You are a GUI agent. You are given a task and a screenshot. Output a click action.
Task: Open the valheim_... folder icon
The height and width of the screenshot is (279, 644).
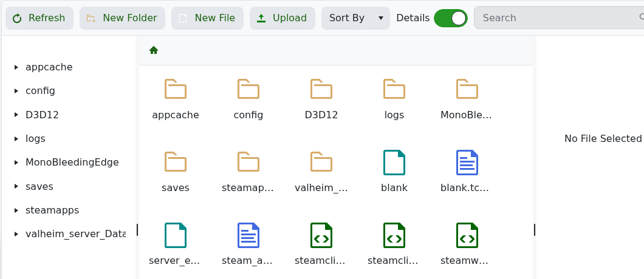(x=321, y=162)
